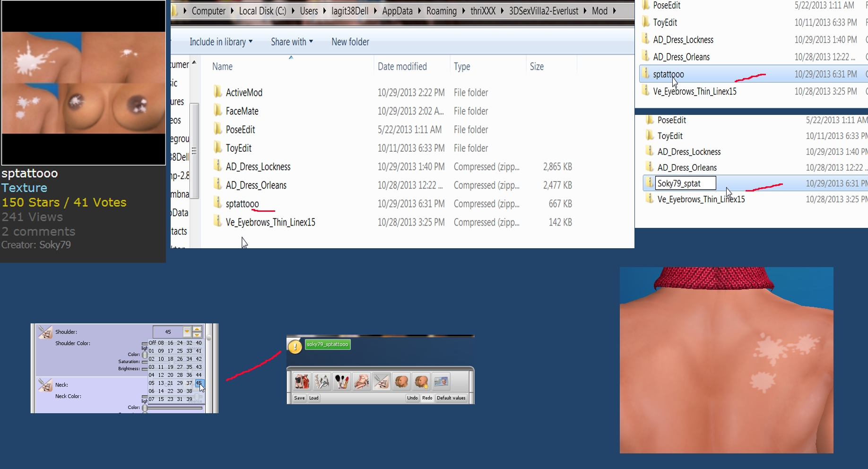Select ActiveMod folder name in file list
This screenshot has height=469, width=868.
[244, 93]
